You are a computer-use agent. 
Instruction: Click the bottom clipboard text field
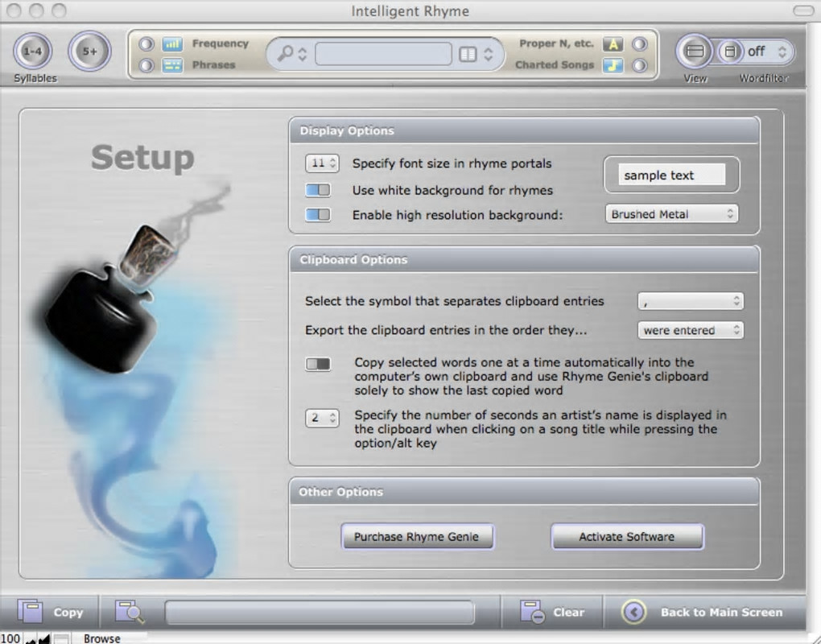point(320,612)
